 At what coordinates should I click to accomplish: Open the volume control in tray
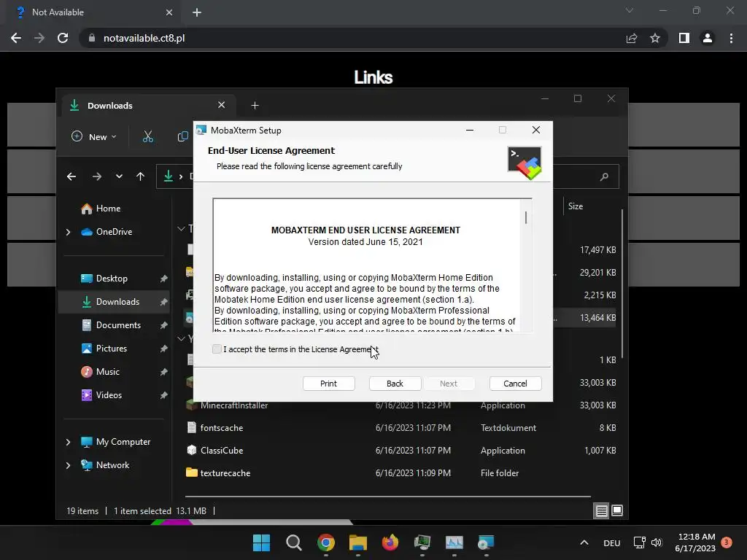(657, 542)
